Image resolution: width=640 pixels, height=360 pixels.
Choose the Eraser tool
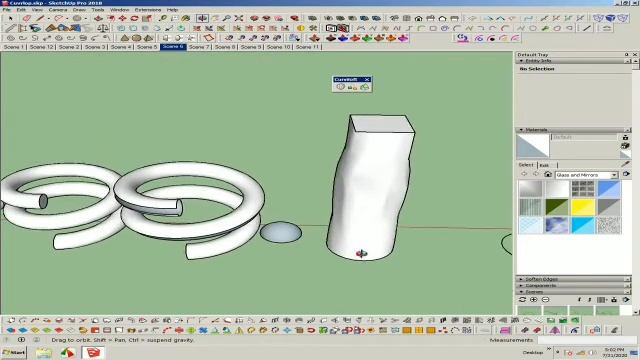click(27, 18)
